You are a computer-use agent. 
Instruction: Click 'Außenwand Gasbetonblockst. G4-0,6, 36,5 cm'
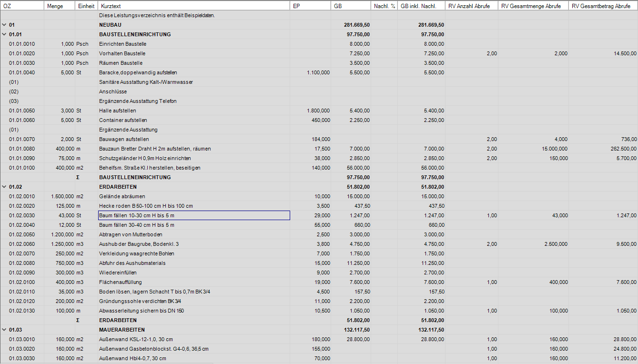(x=153, y=349)
